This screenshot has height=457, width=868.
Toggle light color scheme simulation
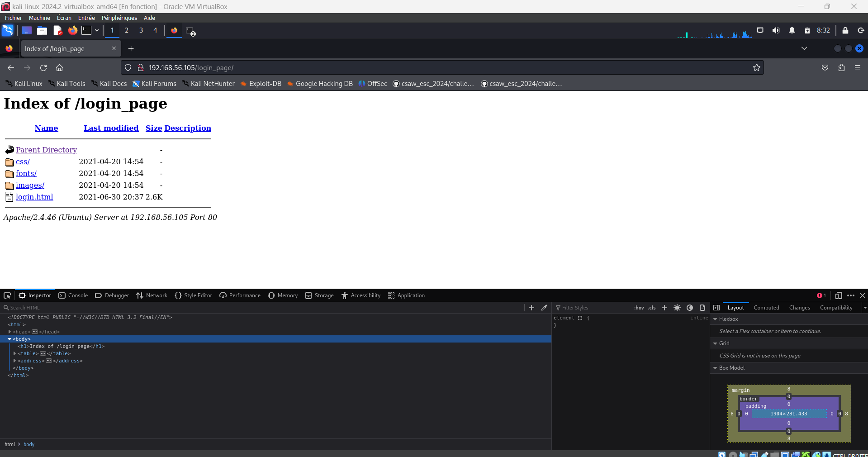[677, 308]
